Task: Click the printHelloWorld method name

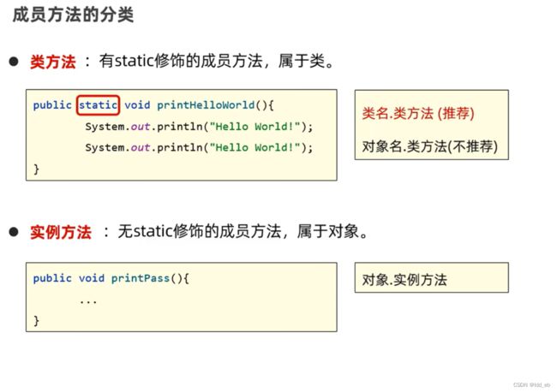Action: [206, 105]
